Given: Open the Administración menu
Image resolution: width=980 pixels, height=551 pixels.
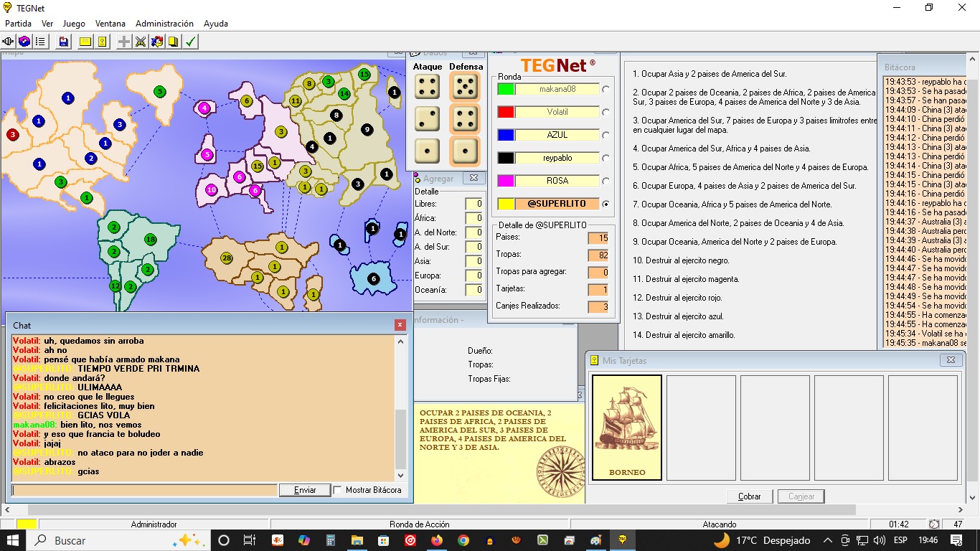Looking at the screenshot, I should pos(164,24).
